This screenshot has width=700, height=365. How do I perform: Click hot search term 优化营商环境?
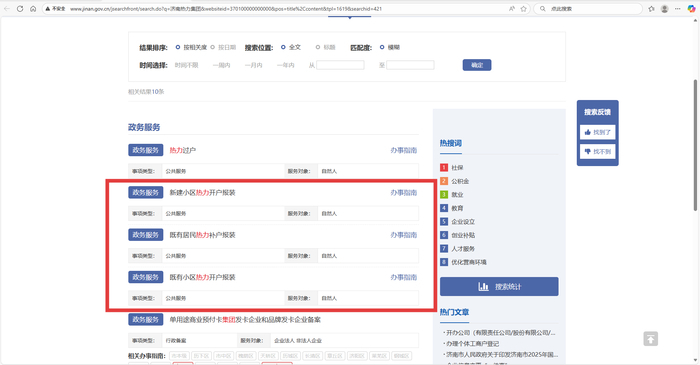coord(469,262)
